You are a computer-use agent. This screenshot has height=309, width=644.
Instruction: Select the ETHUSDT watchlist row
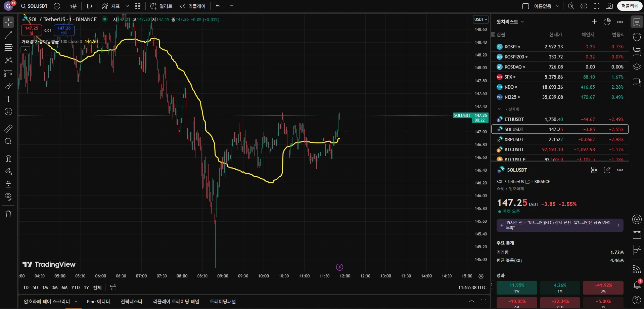(x=560, y=119)
